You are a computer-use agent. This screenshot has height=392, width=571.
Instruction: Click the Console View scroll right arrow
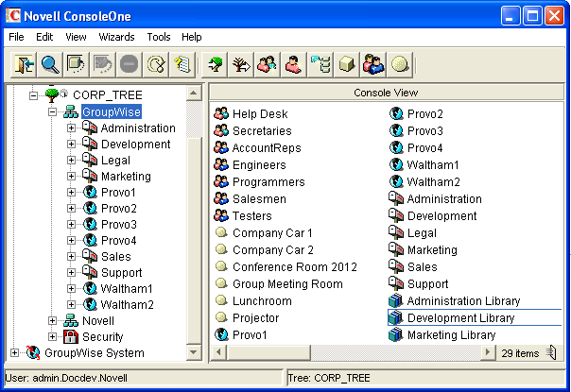click(x=488, y=352)
